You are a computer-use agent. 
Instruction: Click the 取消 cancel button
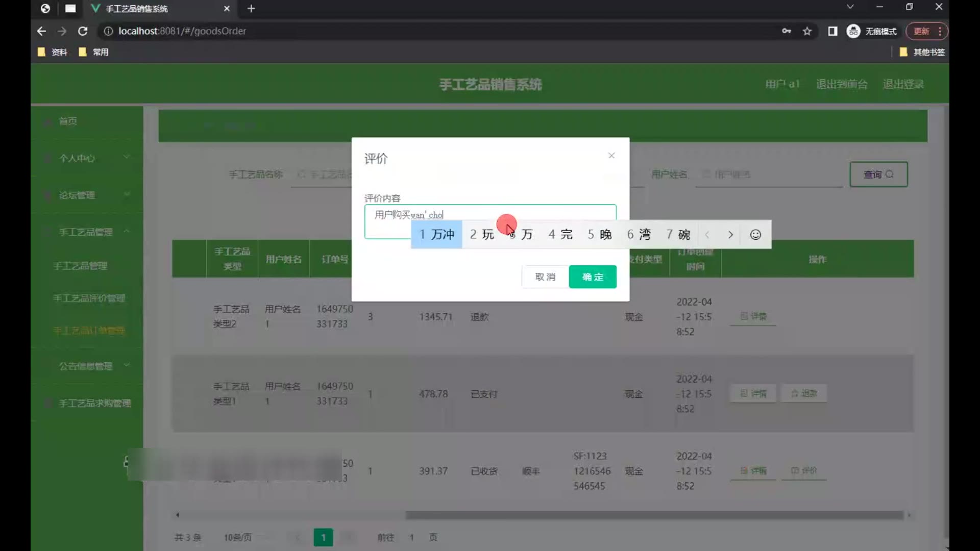click(545, 277)
